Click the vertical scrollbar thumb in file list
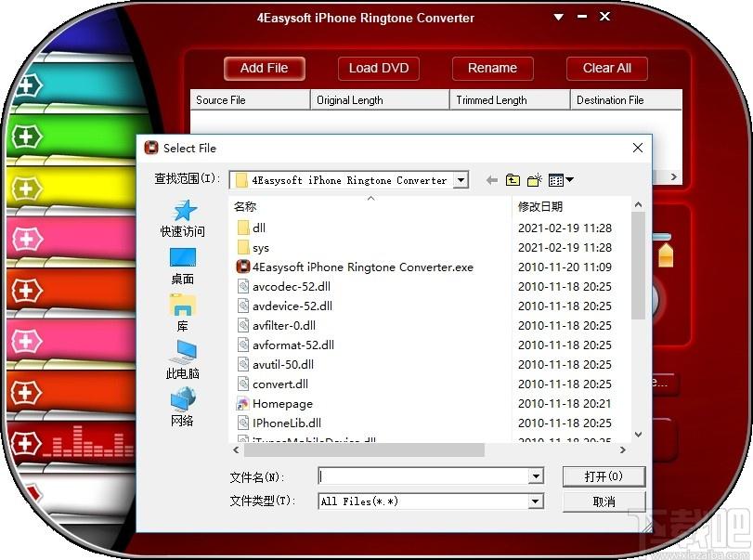The width and height of the screenshot is (753, 560). click(x=638, y=266)
